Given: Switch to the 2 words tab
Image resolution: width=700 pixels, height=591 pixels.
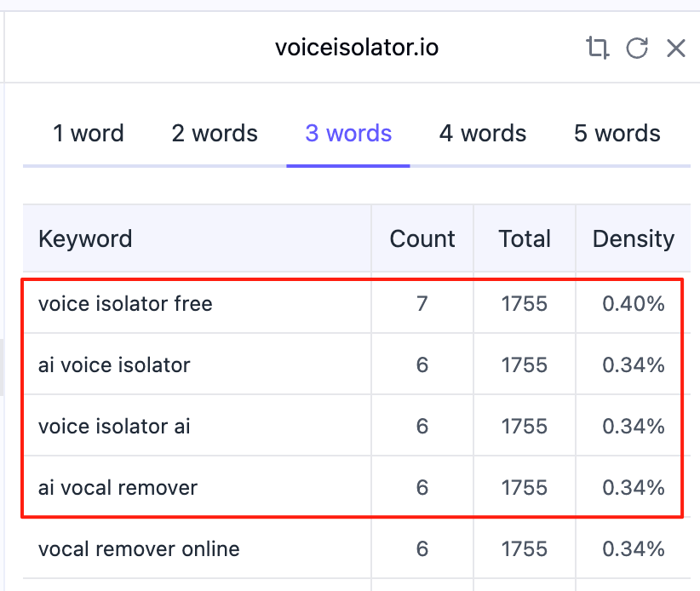Looking at the screenshot, I should coord(215,134).
